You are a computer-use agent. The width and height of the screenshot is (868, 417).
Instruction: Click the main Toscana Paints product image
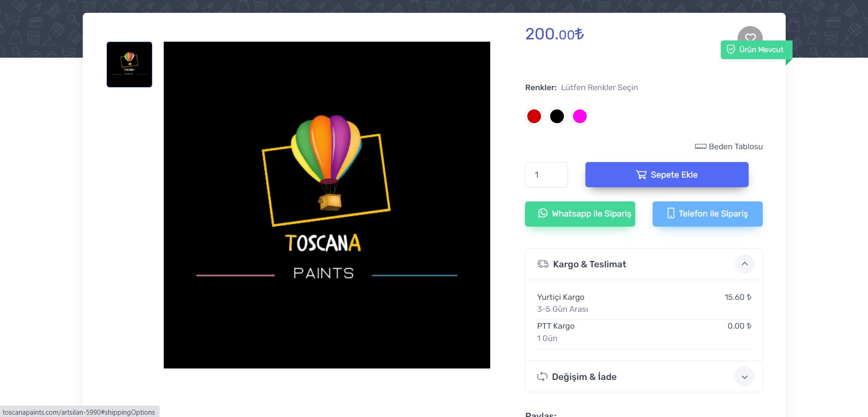327,205
